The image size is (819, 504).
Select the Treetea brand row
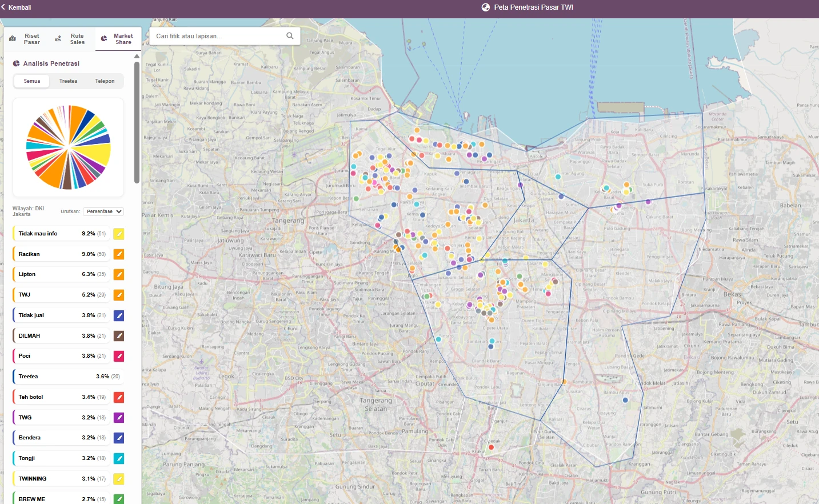[x=68, y=377]
